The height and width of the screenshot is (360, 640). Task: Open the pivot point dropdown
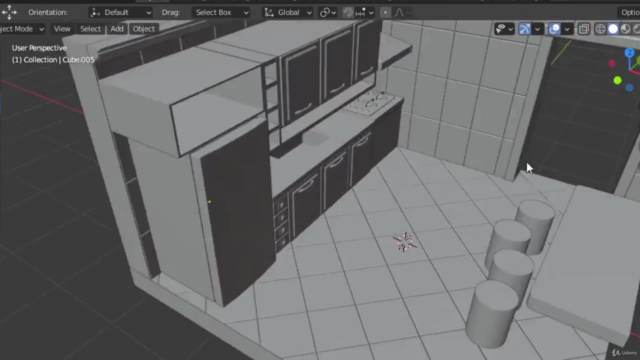pos(328,13)
